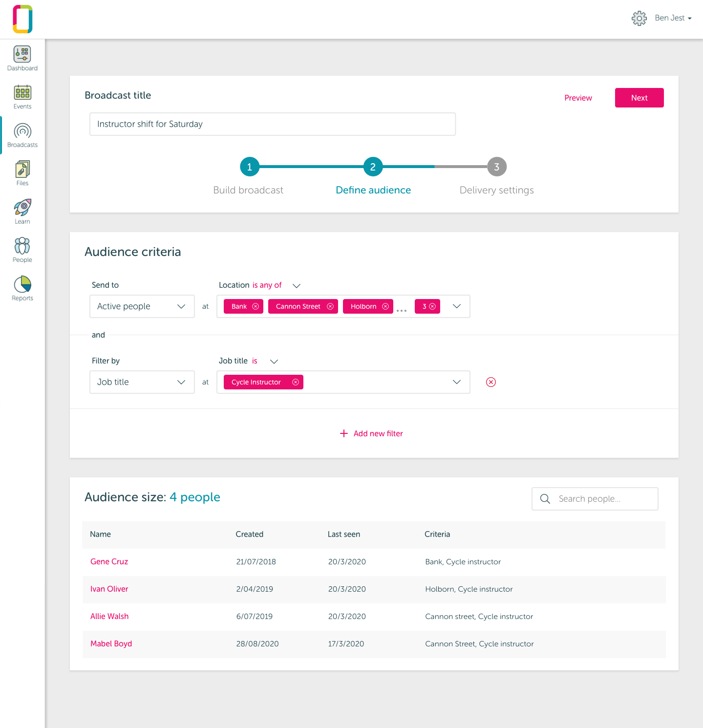703x728 pixels.
Task: Open the Active people dropdown
Action: (x=142, y=306)
